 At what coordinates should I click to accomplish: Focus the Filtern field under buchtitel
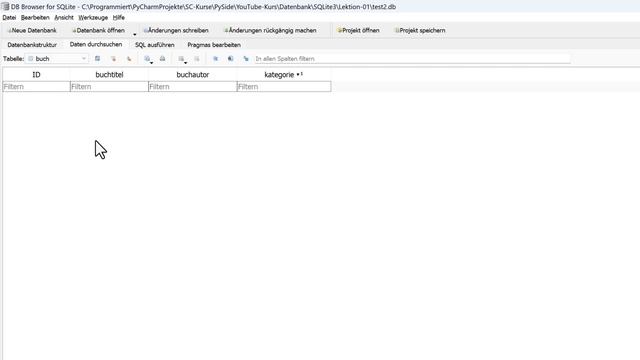coord(109,87)
